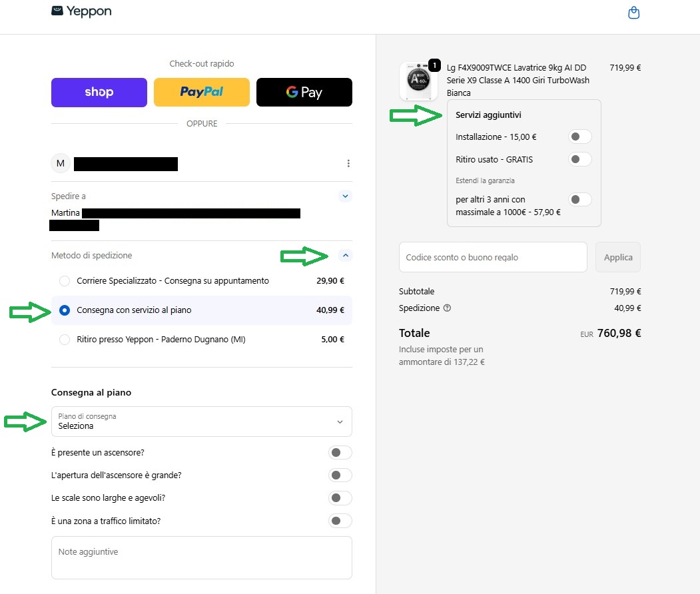700x594 pixels.
Task: Click the Note aggiuntive text area
Action: coord(202,558)
